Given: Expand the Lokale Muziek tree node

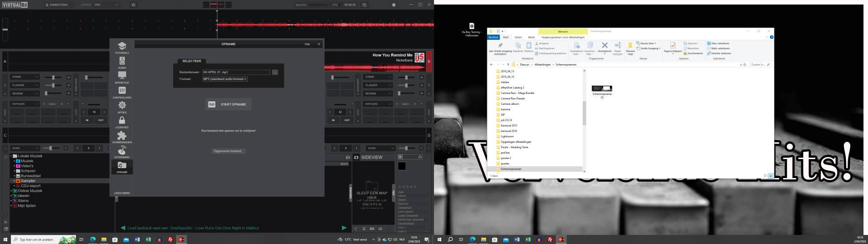Looking at the screenshot, I should tap(11, 156).
